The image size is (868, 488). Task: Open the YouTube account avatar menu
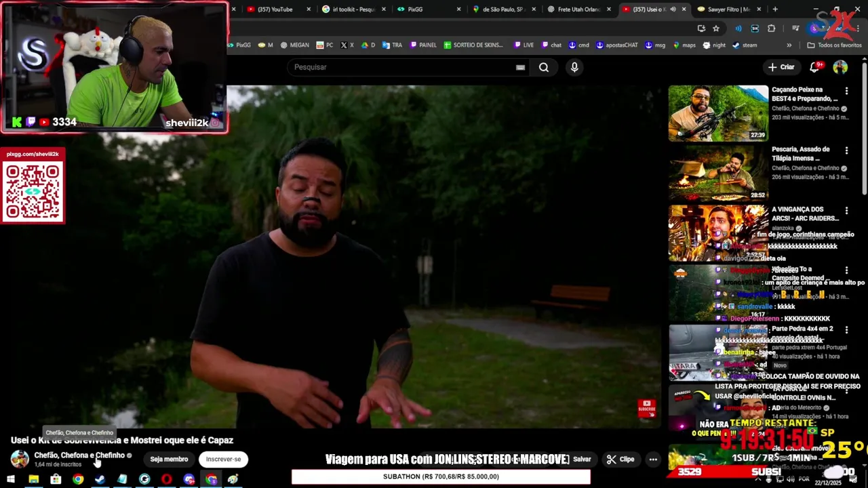[840, 67]
